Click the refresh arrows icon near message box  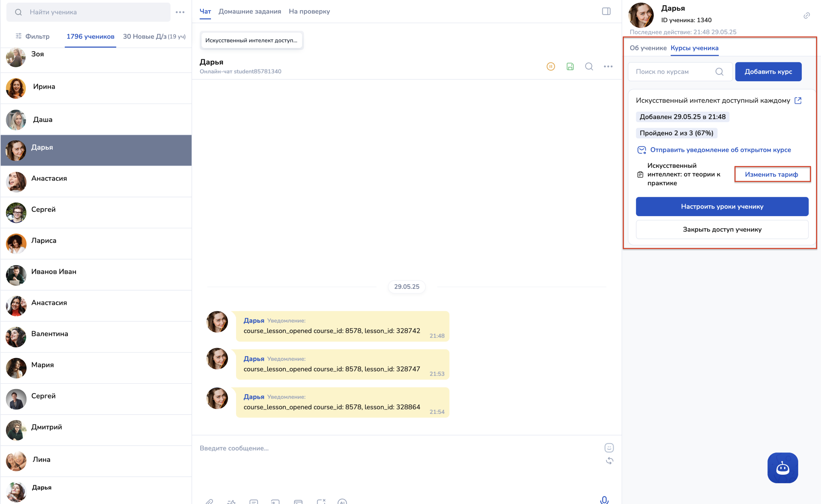[x=609, y=461]
